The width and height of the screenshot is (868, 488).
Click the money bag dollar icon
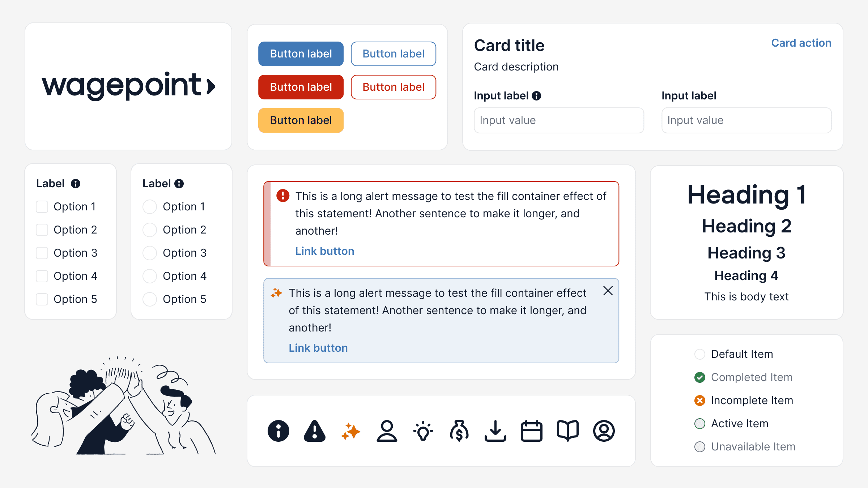pos(459,431)
